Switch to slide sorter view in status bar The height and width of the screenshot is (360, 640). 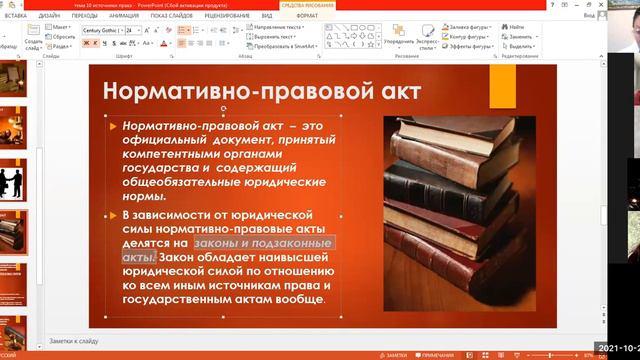(x=485, y=356)
